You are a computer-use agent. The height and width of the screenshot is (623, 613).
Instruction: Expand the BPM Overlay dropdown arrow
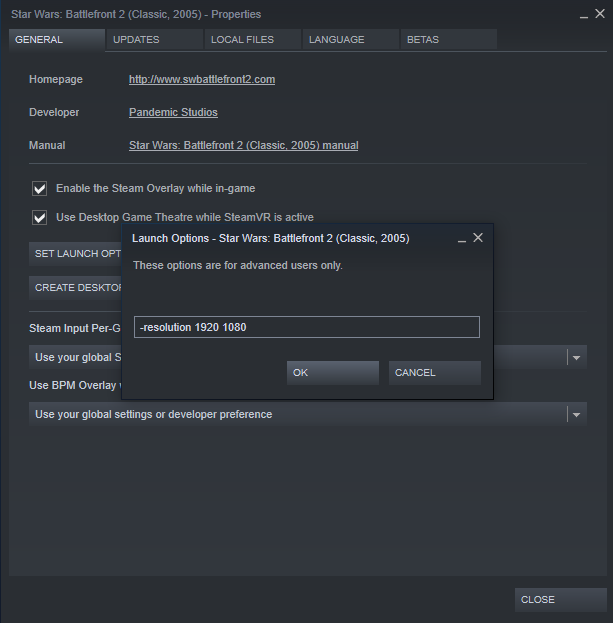coord(576,414)
